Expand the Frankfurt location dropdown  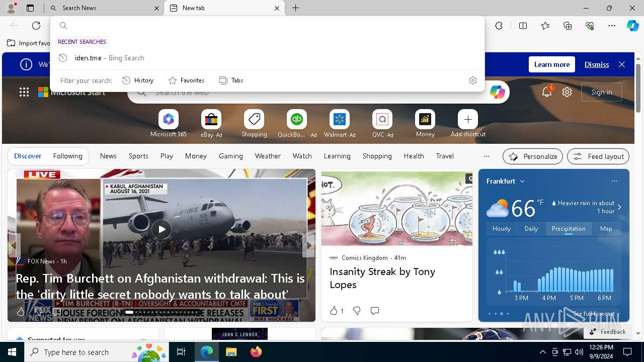522,182
